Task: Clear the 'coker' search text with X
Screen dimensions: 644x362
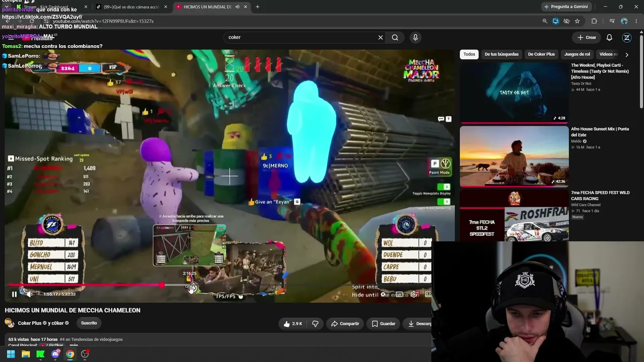Action: pyautogui.click(x=380, y=37)
